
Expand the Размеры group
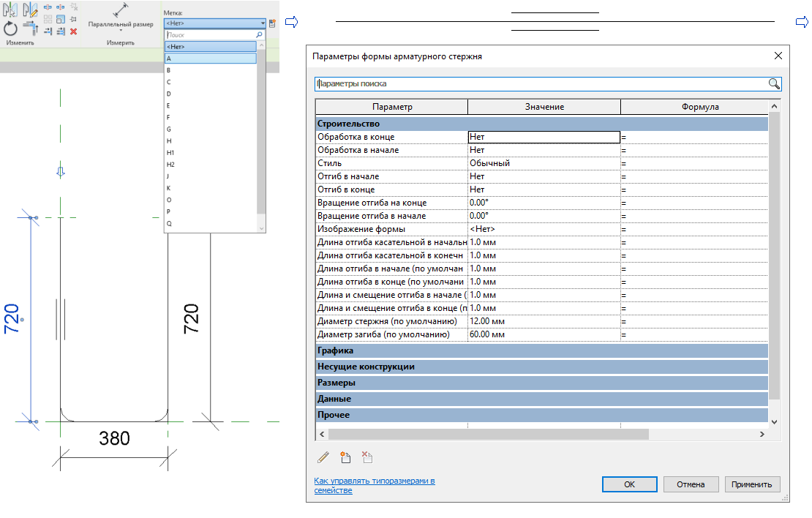pos(541,383)
